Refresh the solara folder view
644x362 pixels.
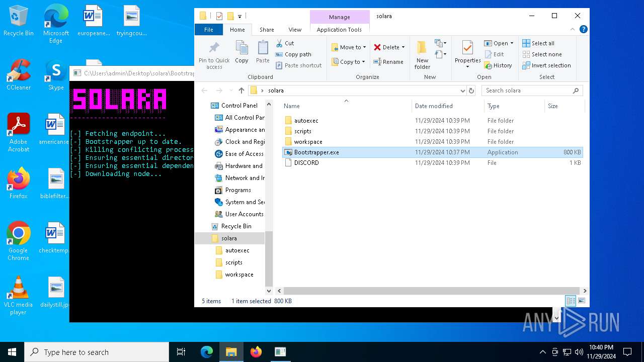click(471, 90)
